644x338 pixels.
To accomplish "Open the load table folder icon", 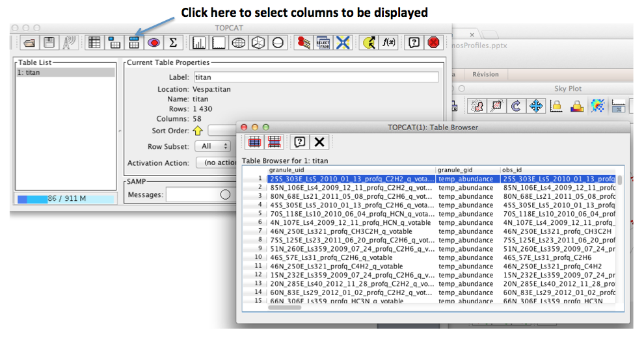I will point(29,43).
